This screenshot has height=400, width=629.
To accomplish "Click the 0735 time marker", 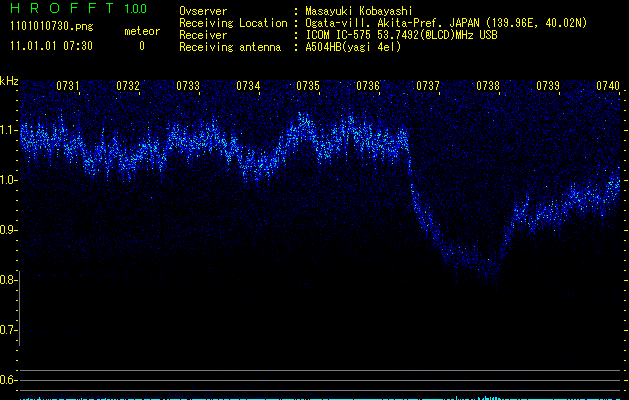I will [x=308, y=87].
